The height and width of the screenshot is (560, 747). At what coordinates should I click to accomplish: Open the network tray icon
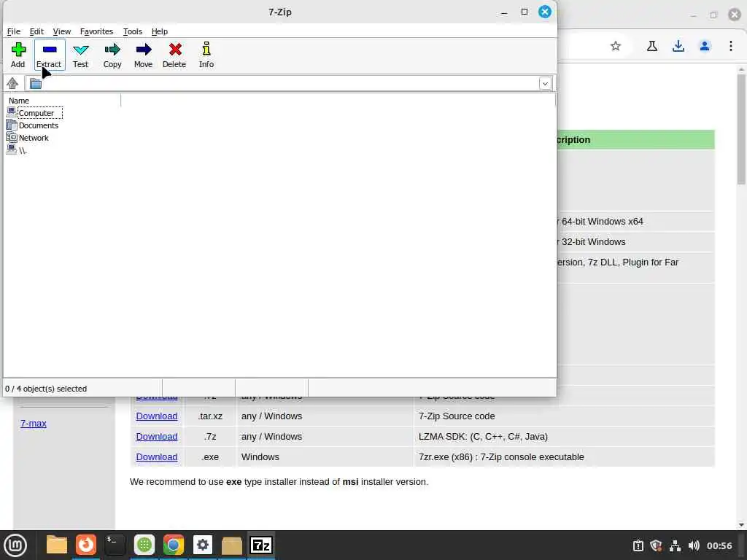(x=675, y=545)
